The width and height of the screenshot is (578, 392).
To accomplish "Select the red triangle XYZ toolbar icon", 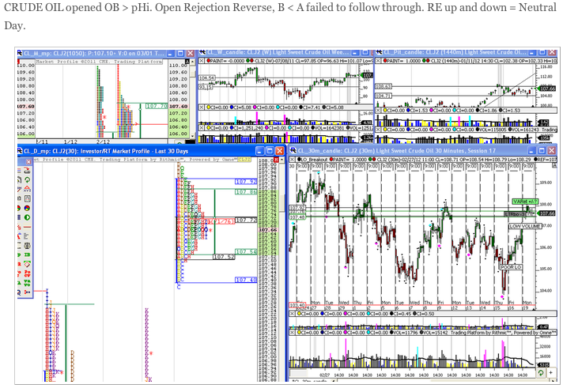I will pos(27,189).
